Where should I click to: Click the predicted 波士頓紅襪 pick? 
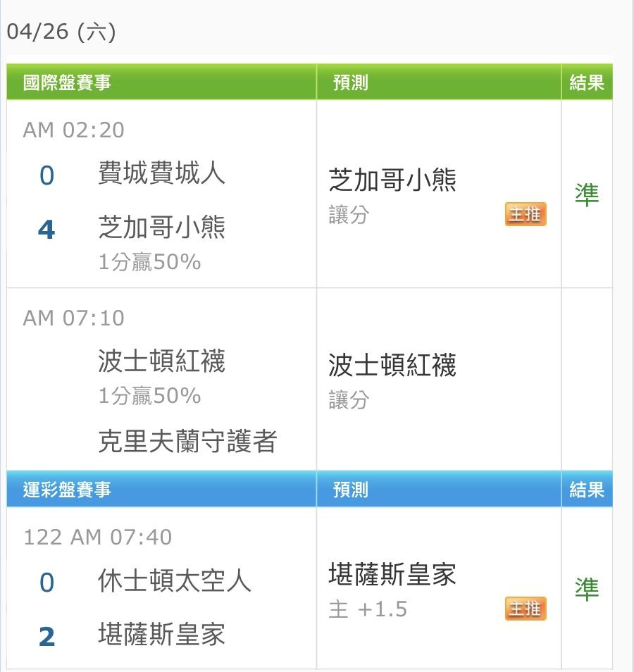coord(392,365)
